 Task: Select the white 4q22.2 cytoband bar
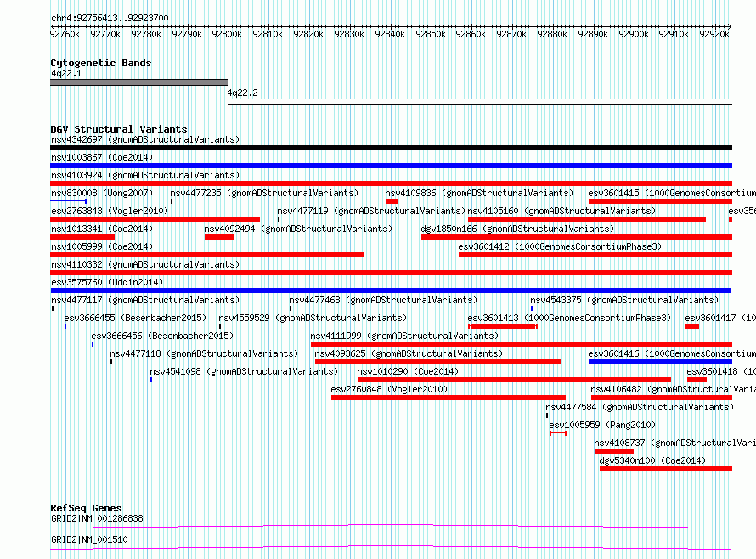[x=480, y=102]
